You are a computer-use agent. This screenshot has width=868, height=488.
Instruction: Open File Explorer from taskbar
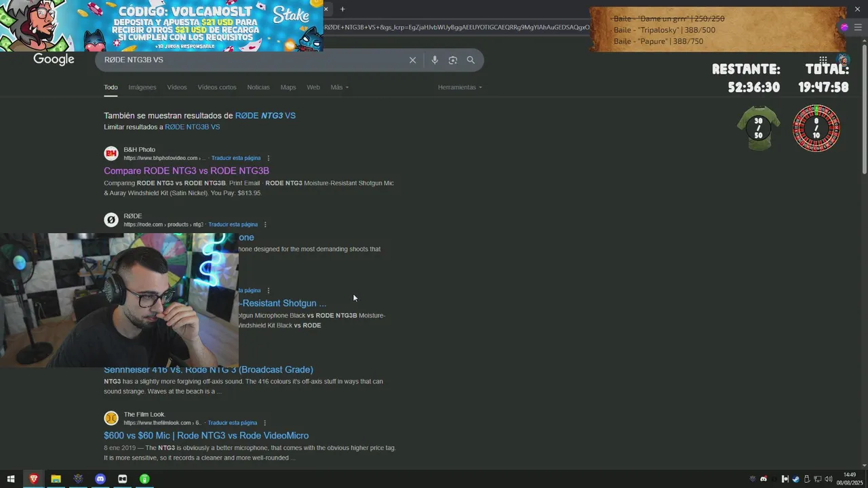pyautogui.click(x=56, y=479)
